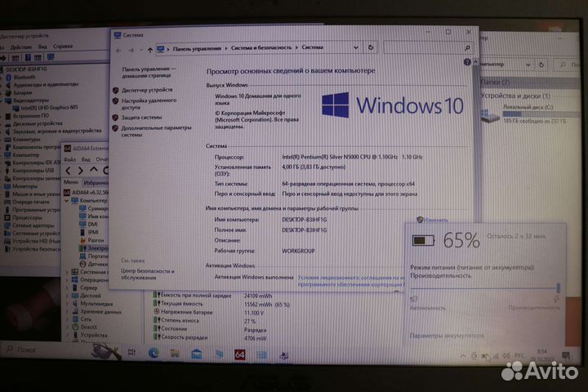Image resolution: width=588 pixels, height=392 pixels.
Task: Refresh the System window address bar
Action: [371, 47]
